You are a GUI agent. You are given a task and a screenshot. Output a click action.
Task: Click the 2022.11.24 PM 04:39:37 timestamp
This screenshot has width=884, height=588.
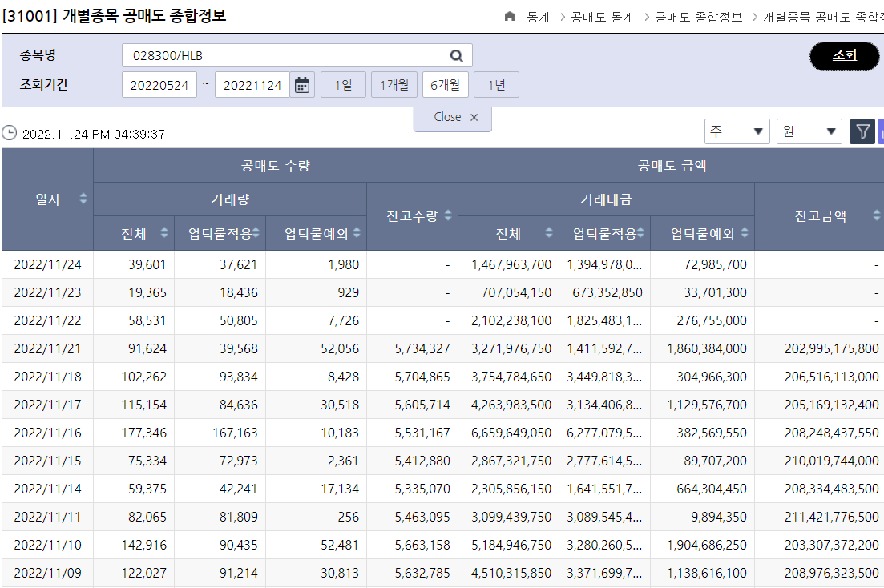point(94,134)
